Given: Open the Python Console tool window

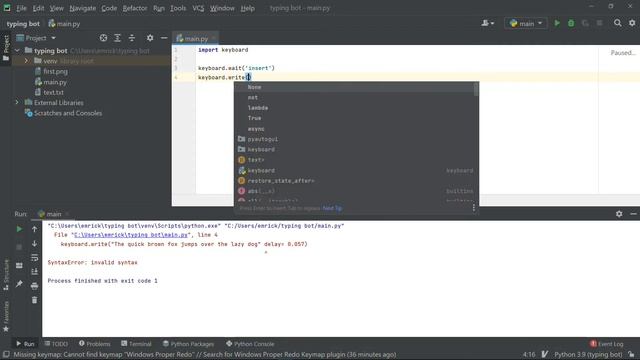Looking at the screenshot, I should tap(250, 344).
